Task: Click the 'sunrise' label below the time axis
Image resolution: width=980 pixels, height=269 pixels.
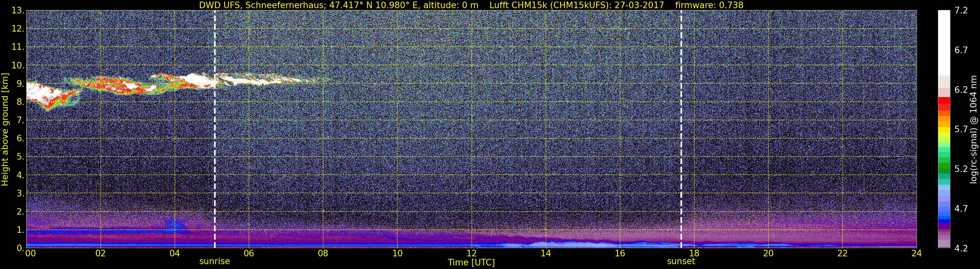Action: tap(215, 262)
